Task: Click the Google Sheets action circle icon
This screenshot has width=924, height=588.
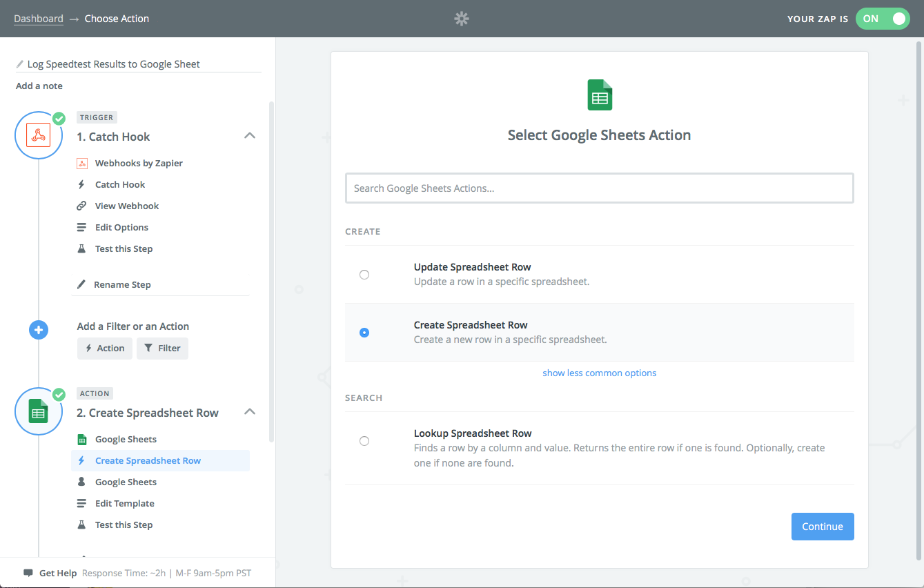Action: click(39, 411)
